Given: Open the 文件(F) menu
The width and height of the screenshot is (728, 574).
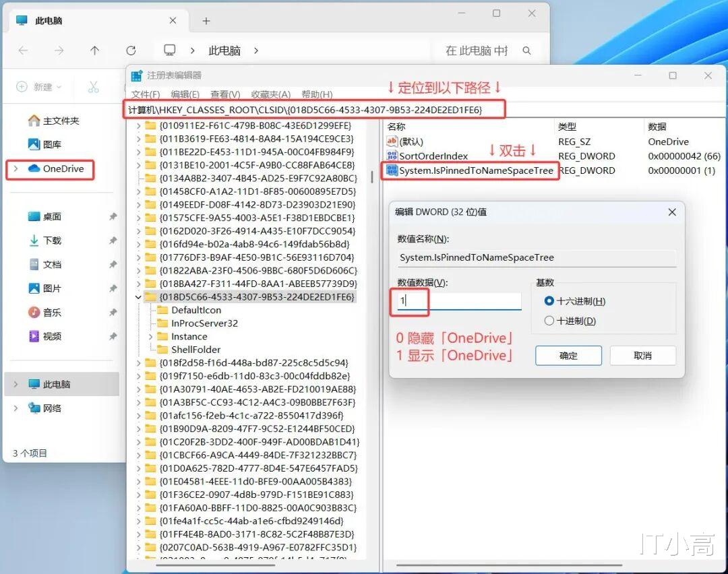Looking at the screenshot, I should point(146,94).
